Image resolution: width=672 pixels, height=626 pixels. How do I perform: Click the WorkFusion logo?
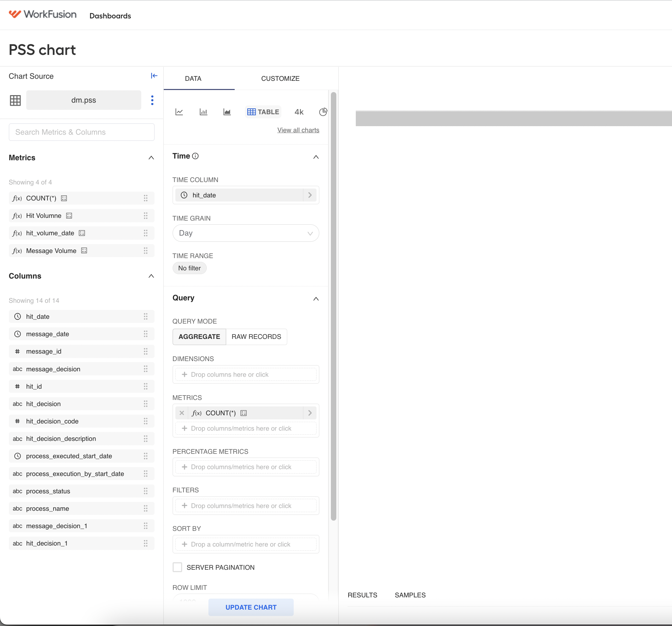[43, 14]
